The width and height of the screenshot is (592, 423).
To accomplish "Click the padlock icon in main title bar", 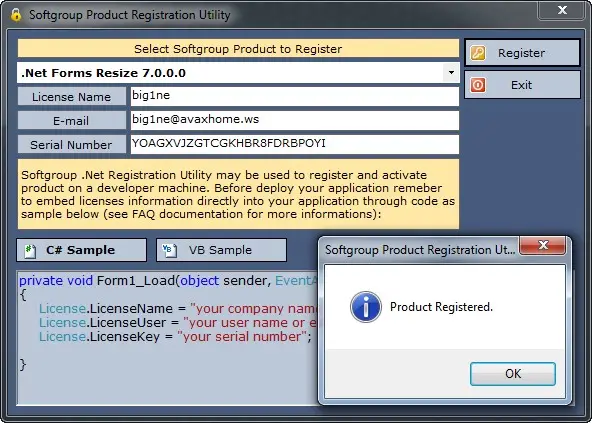I will (x=16, y=15).
